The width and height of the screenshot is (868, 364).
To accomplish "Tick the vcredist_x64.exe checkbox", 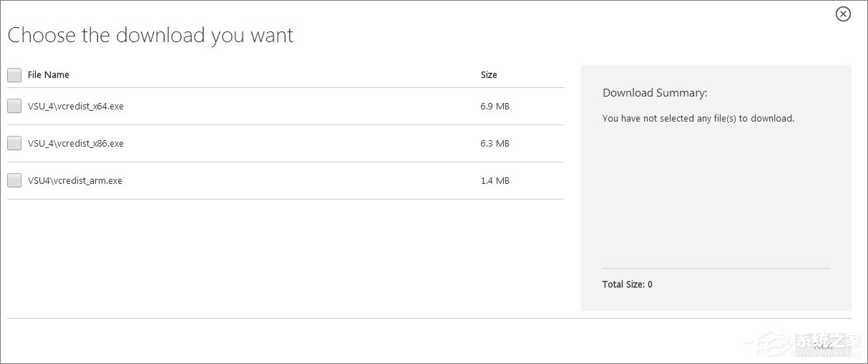I will (x=14, y=107).
